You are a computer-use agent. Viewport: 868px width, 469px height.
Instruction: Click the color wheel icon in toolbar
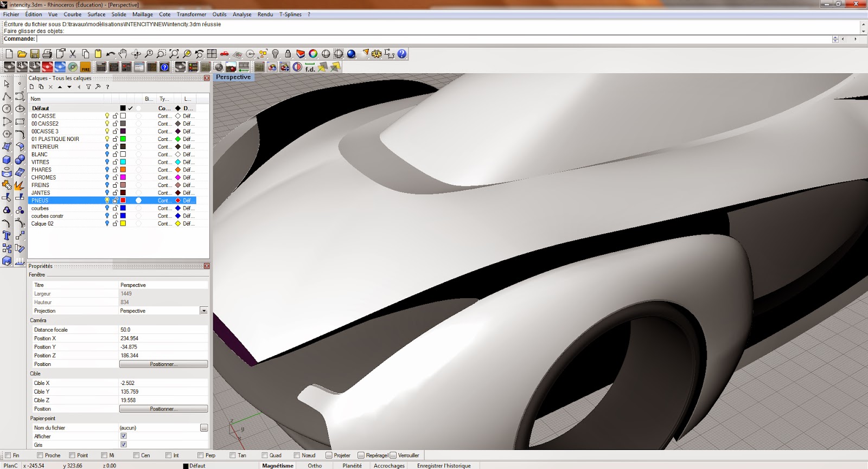pos(313,54)
